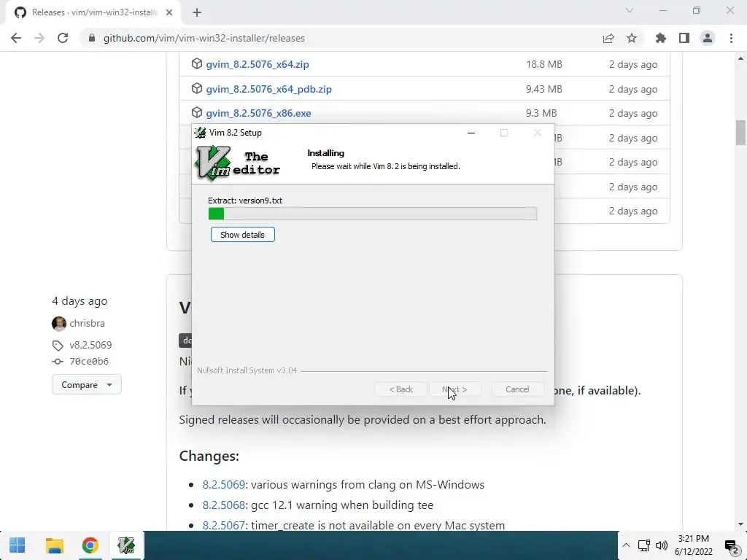Minimize the Vim 8.2 Setup window
747x560 pixels.
tap(471, 133)
